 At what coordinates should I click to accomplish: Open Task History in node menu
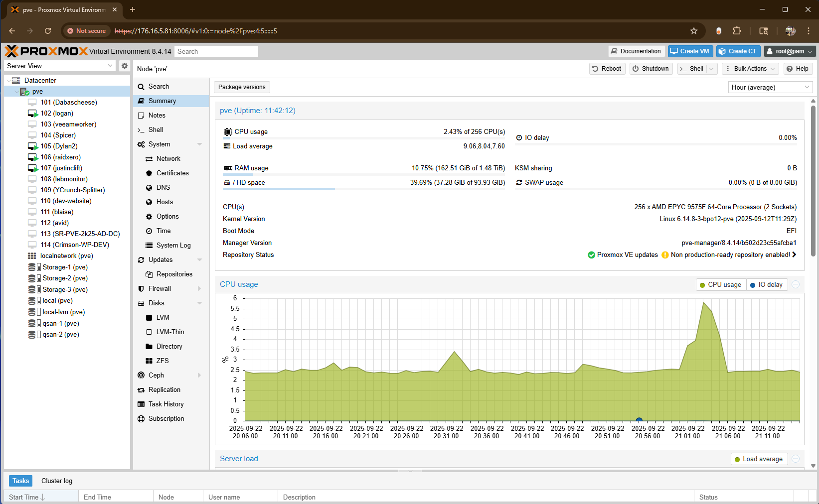[x=166, y=404]
